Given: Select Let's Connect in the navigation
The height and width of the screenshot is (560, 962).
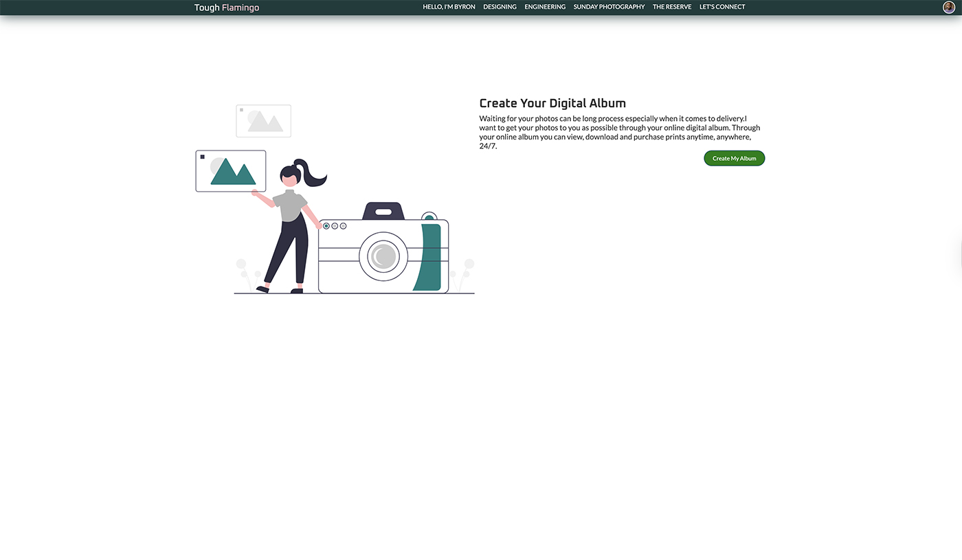Looking at the screenshot, I should click(x=722, y=7).
